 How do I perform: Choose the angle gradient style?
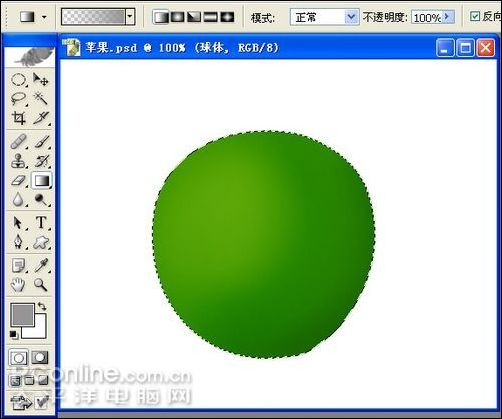coord(194,17)
